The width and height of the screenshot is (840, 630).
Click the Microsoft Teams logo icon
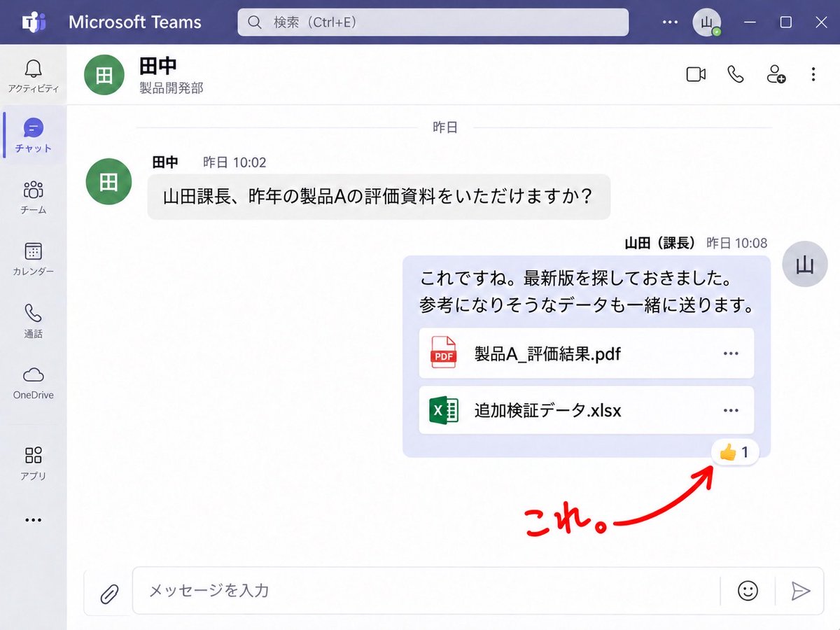coord(33,22)
